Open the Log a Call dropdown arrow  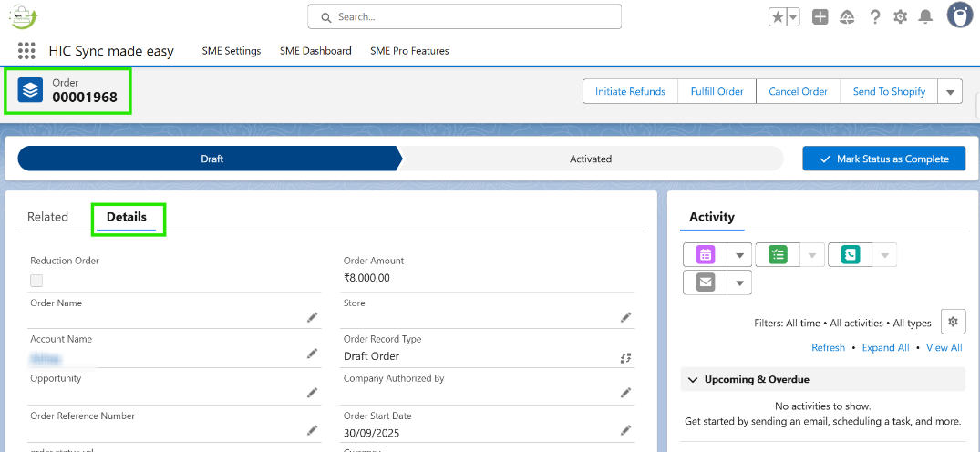point(885,255)
